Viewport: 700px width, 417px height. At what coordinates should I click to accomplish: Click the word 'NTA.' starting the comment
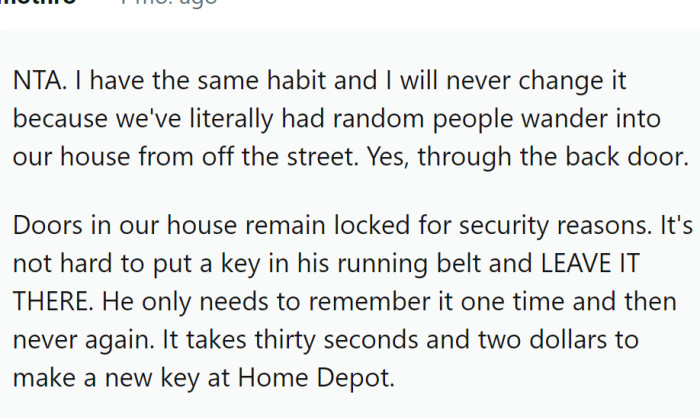tap(40, 81)
